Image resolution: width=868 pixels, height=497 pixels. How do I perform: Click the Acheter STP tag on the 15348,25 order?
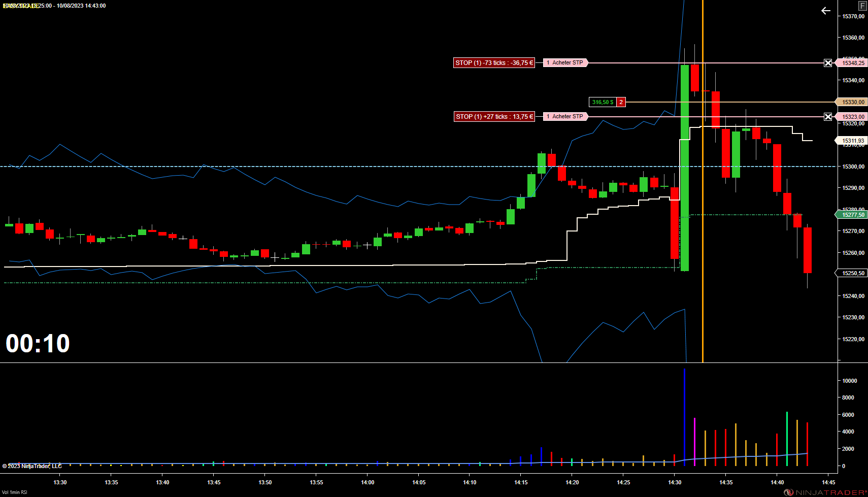565,63
